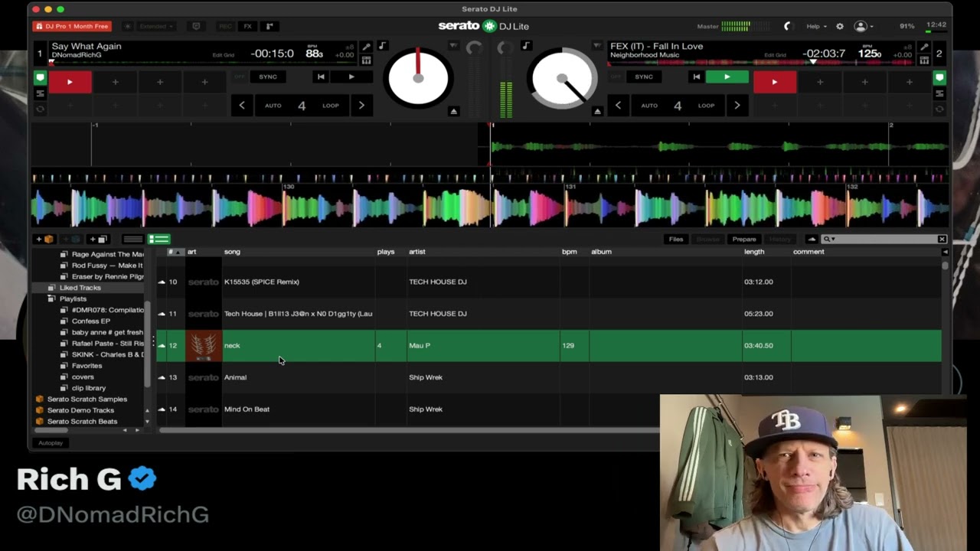Click macOS clock showing 12:42
The height and width of the screenshot is (551, 980).
[936, 25]
